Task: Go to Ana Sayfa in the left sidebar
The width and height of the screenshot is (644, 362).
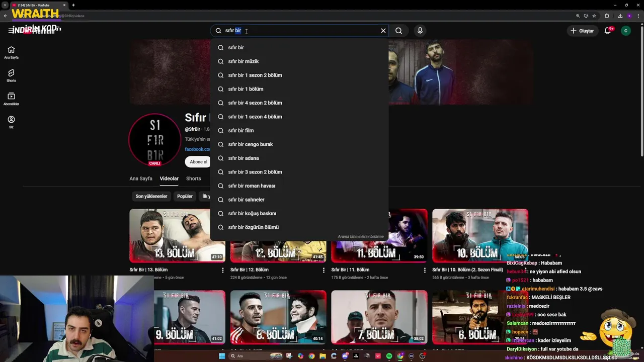Action: tap(11, 52)
